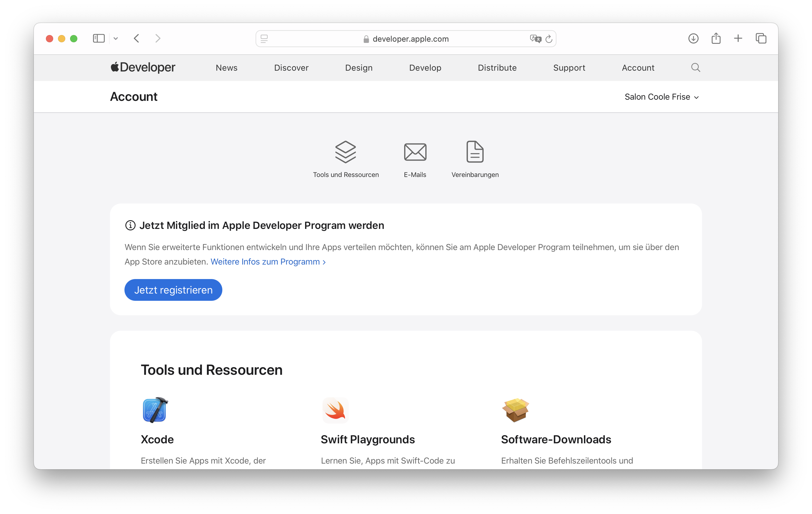The width and height of the screenshot is (812, 514).
Task: Click the Vereinbarungen document icon
Action: [475, 152]
